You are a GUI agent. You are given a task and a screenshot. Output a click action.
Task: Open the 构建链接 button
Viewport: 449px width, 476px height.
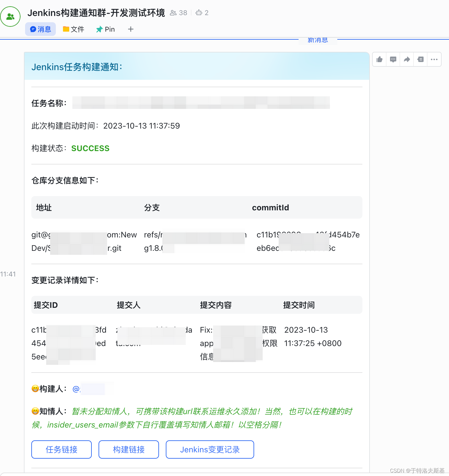tap(129, 449)
